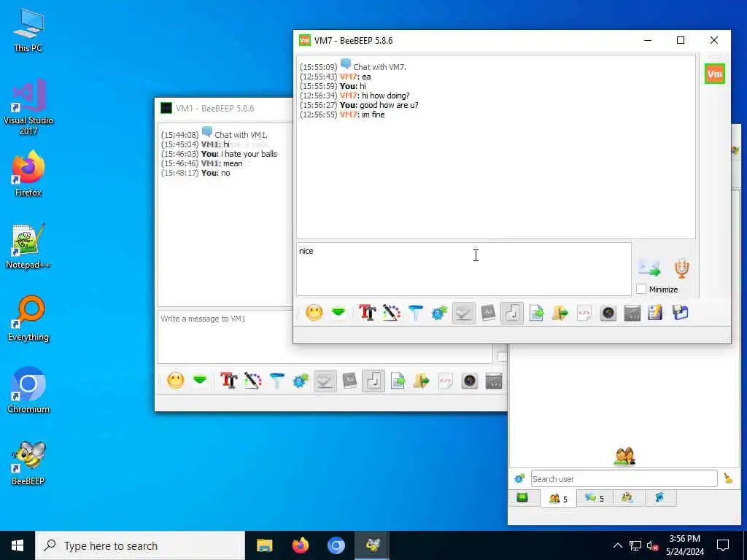This screenshot has width=747, height=560.
Task: Switch to the users tab showing 5
Action: pyautogui.click(x=558, y=499)
